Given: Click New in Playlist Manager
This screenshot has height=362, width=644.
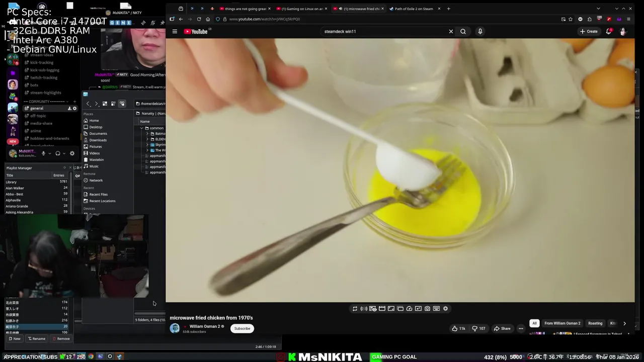Looking at the screenshot, I should 14,338.
